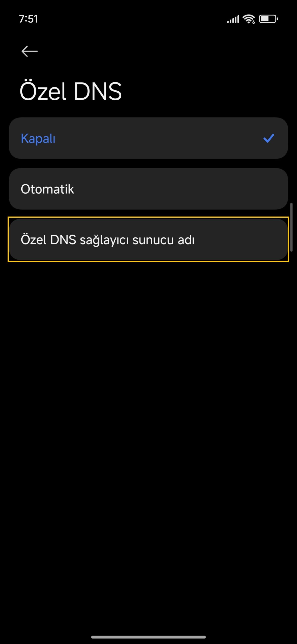Tap the home gesture bar at bottom

(148, 637)
